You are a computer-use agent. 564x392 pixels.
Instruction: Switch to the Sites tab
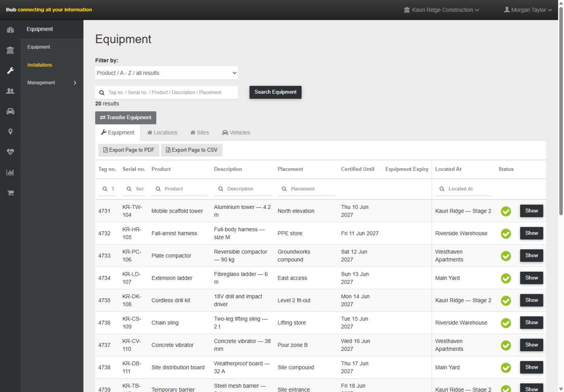[x=199, y=133]
